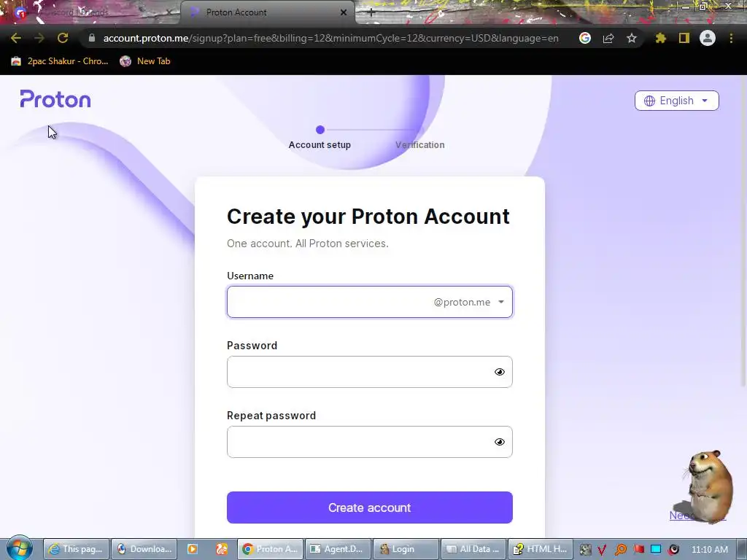Click the Account setup step label
This screenshot has width=747, height=560.
click(320, 145)
